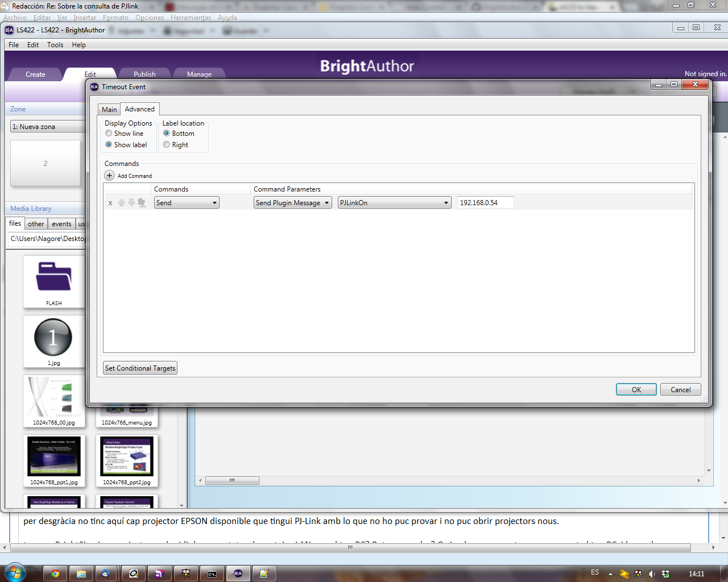Viewport: 728px width, 582px height.
Task: Select the Show label radio button
Action: [x=109, y=145]
